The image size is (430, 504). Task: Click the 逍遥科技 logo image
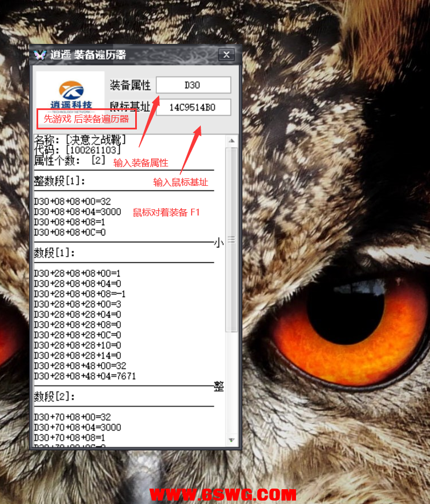(x=71, y=95)
